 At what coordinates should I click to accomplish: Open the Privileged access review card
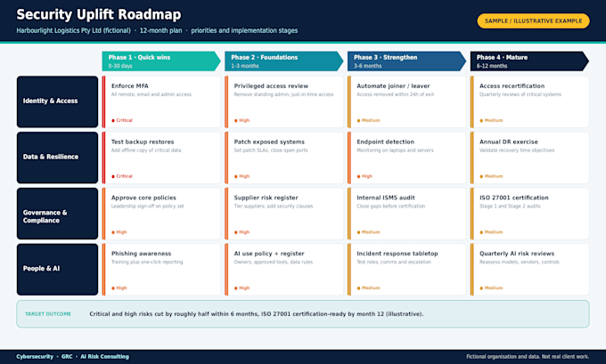(x=284, y=101)
